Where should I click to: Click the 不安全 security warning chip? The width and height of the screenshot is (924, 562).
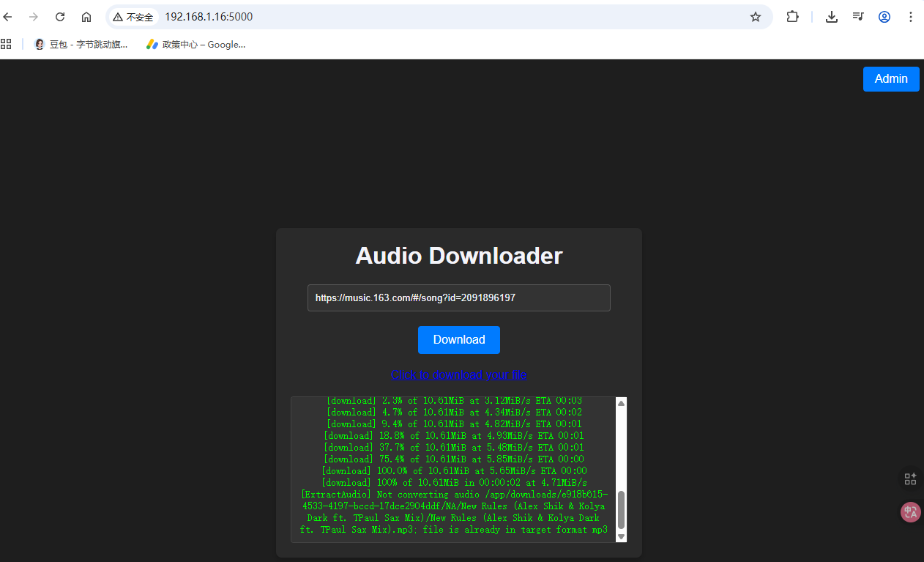coord(133,17)
